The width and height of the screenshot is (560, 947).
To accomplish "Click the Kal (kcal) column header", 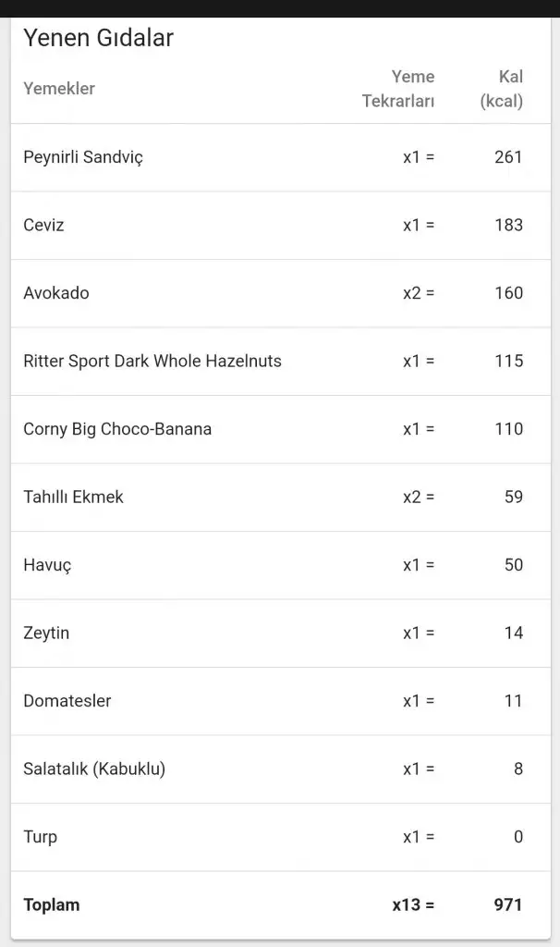I will coord(502,89).
